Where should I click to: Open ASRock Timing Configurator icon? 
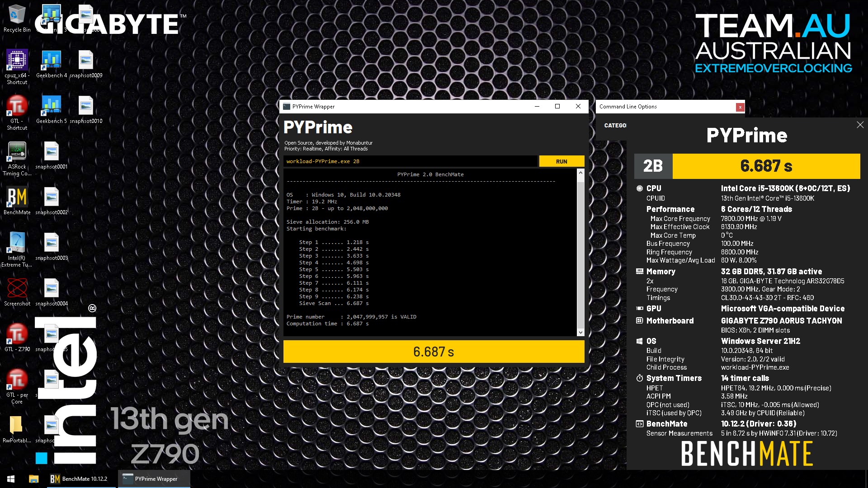[x=17, y=158]
